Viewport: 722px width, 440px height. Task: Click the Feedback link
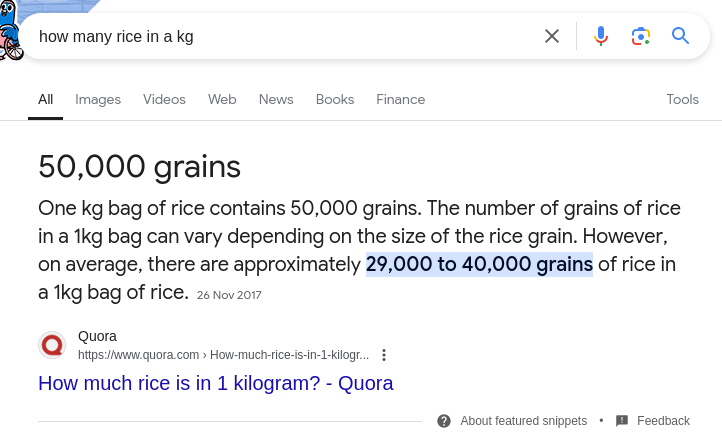pos(663,421)
